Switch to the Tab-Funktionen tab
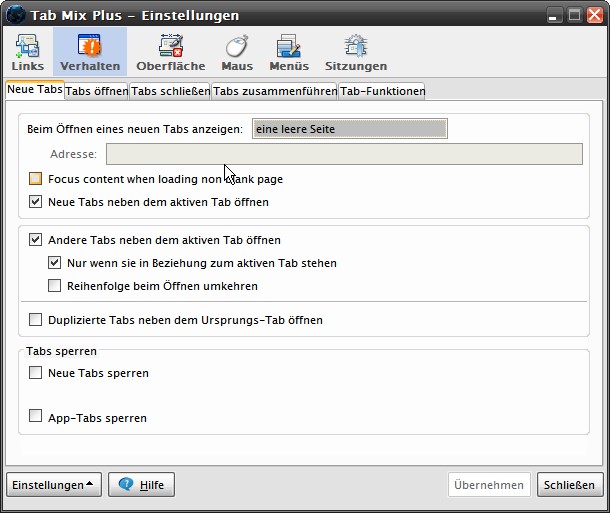 coord(382,91)
